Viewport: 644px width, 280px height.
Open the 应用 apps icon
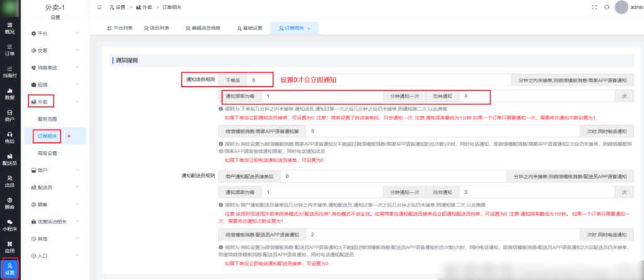click(9, 247)
